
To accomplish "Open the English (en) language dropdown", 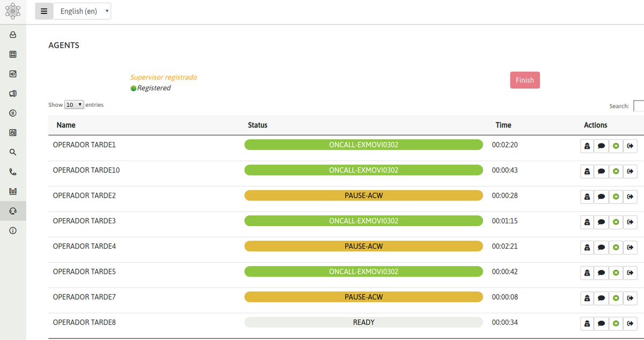I will tap(82, 11).
